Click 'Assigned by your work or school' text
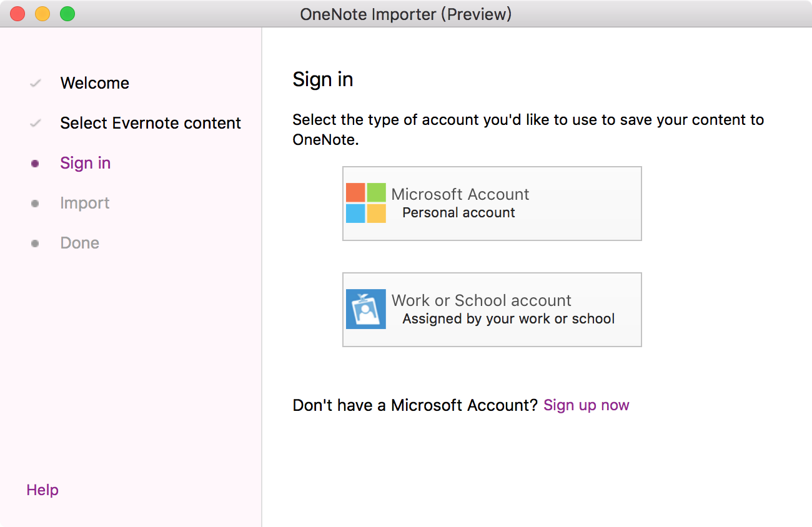 coord(508,318)
